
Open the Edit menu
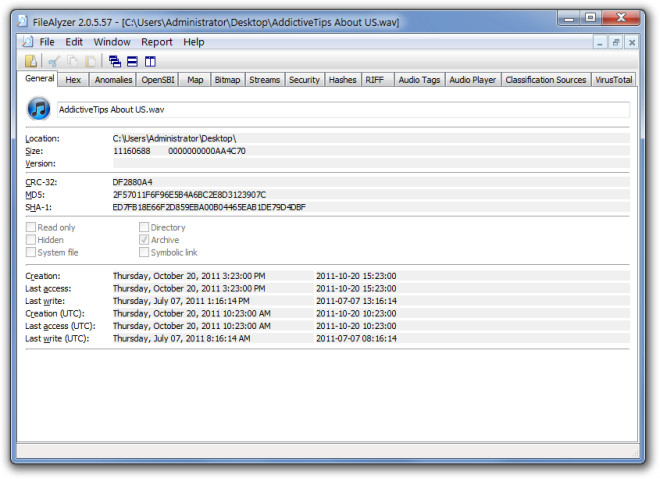pos(74,42)
